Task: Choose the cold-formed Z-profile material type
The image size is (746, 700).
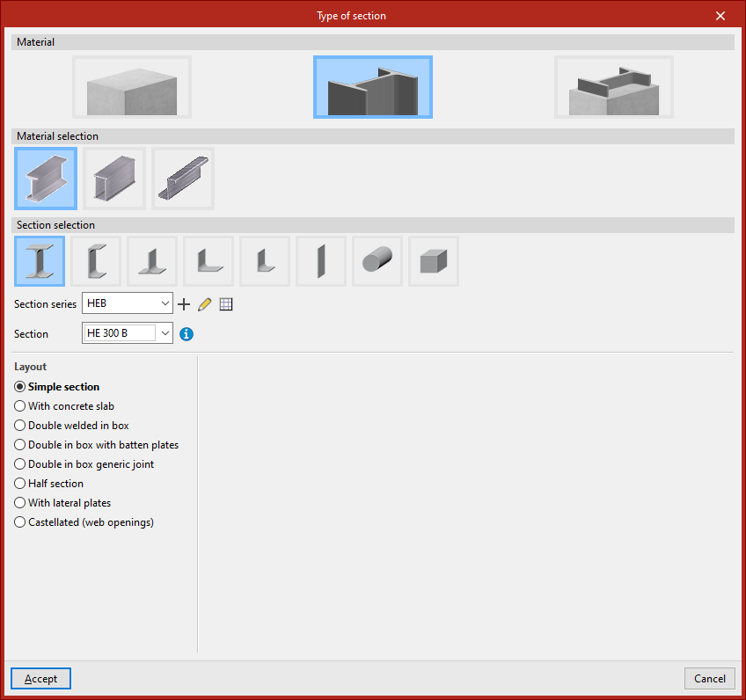Action: coord(183,179)
